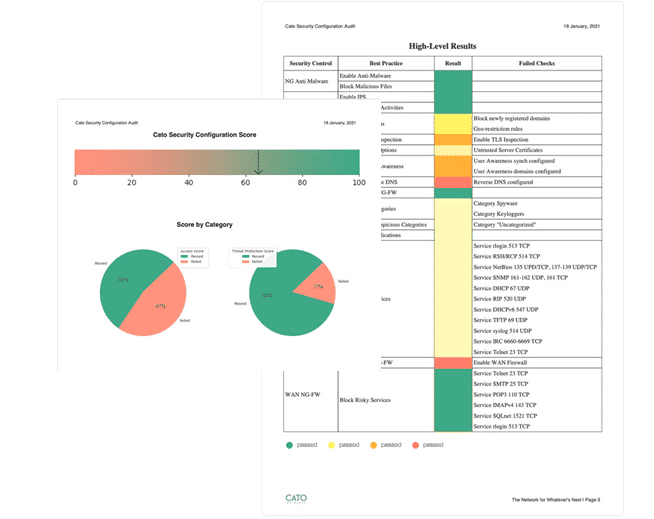Click the 'Untrusted Server Certificates' entry
Screen dimensions: 654x519
point(508,150)
